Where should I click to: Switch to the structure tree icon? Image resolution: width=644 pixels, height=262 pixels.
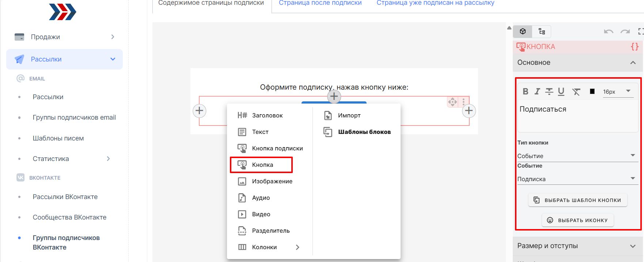542,31
